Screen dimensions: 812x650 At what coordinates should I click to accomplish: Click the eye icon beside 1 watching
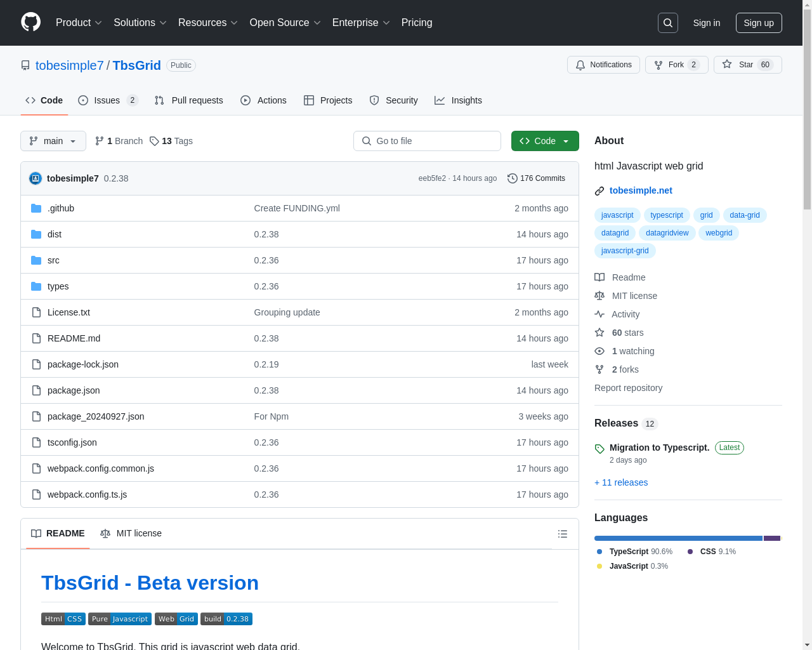point(599,351)
